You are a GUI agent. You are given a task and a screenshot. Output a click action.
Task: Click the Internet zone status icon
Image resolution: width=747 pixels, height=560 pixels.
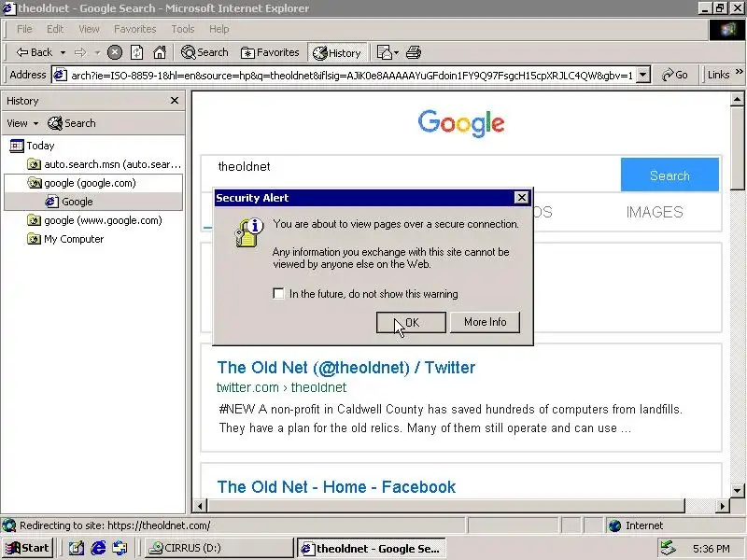pyautogui.click(x=615, y=525)
